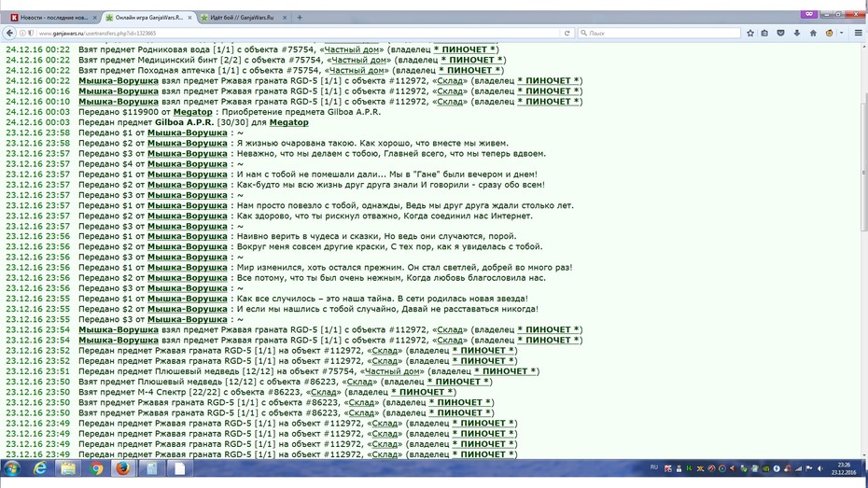Reload the page with the refresh icon
This screenshot has width=868, height=488.
pos(567,34)
